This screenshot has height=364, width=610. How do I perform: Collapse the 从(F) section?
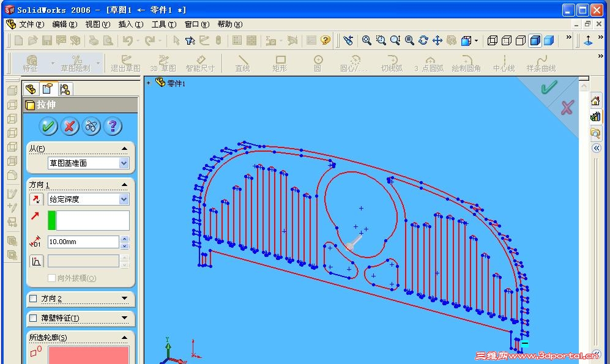coord(124,149)
